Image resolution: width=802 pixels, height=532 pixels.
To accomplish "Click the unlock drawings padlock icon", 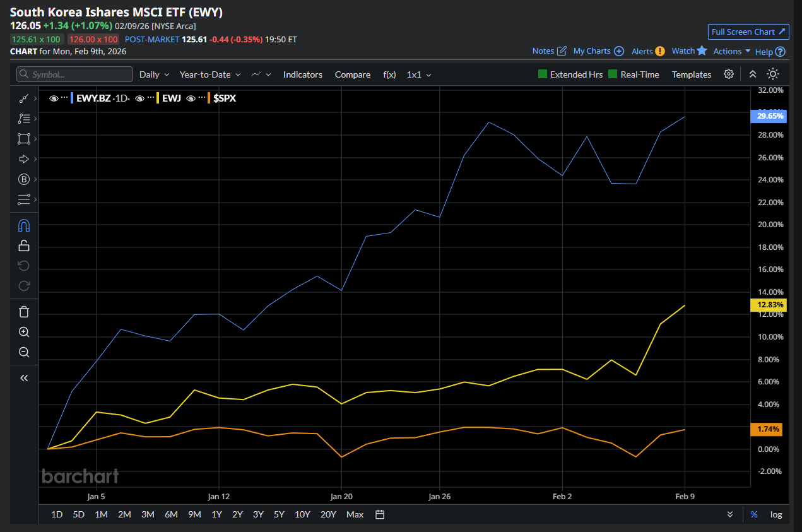I will click(x=24, y=245).
